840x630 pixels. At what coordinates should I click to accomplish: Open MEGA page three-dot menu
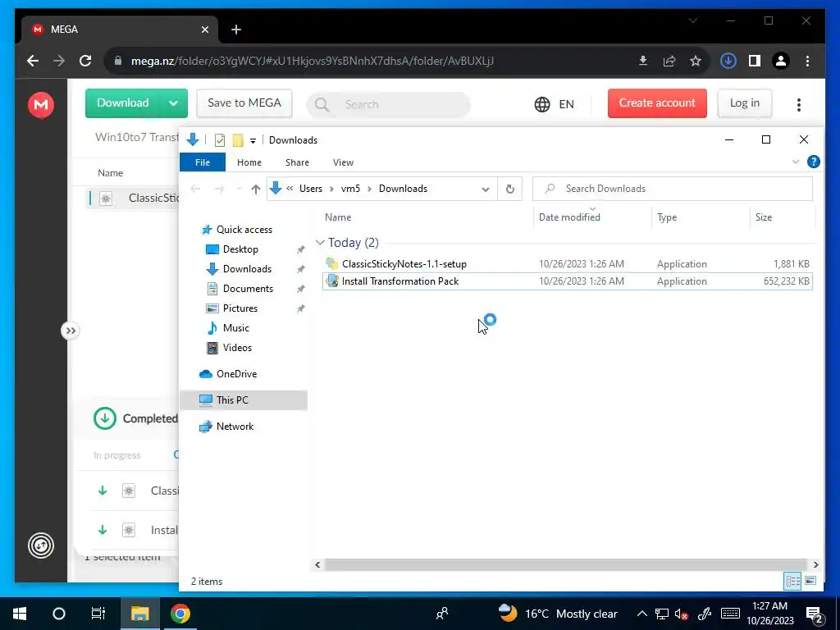(x=799, y=104)
